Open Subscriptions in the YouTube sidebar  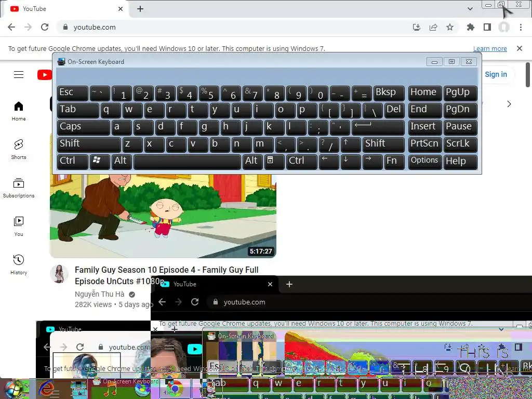click(19, 188)
